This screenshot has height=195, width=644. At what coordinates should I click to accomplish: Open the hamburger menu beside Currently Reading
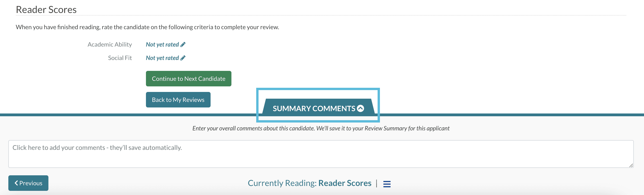click(387, 184)
